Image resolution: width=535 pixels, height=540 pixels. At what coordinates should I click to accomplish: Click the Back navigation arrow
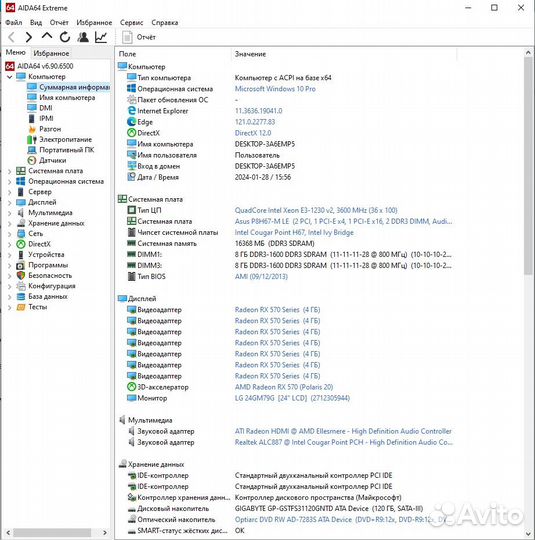(x=11, y=37)
